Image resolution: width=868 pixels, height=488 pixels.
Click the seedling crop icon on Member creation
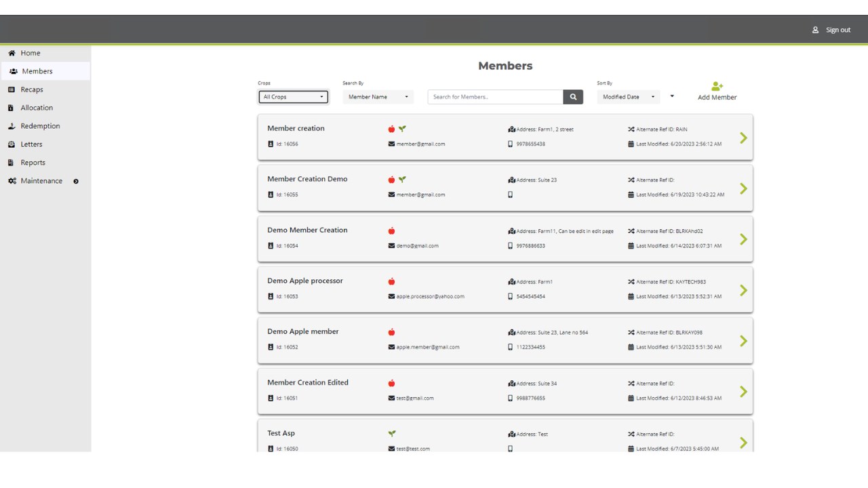402,129
